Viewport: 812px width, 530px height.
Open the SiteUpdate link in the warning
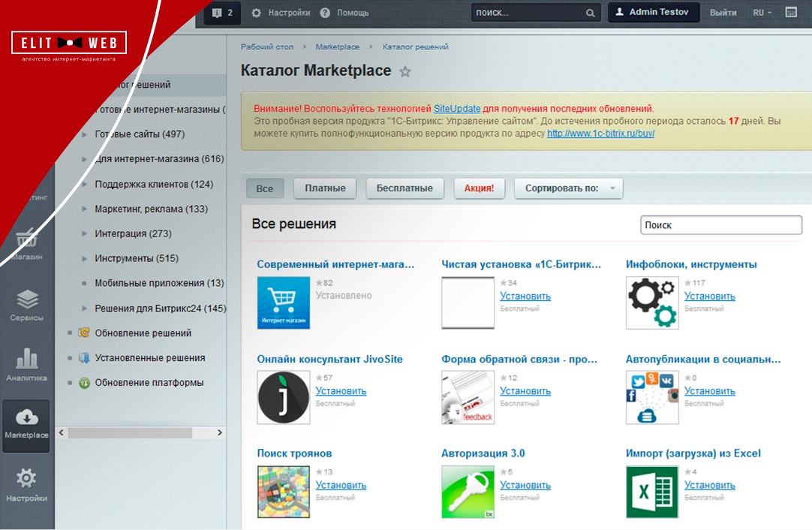tap(457, 108)
